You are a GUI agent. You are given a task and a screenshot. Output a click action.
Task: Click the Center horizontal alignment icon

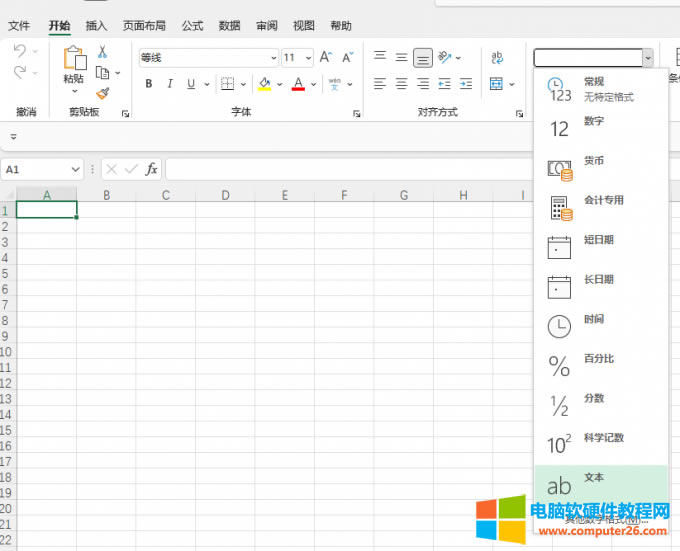click(x=401, y=84)
